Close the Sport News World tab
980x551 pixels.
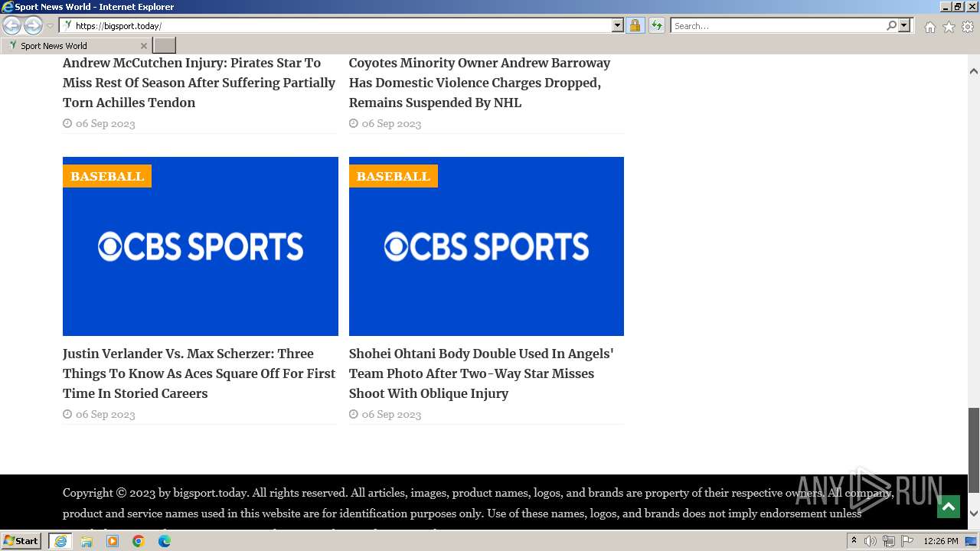pyautogui.click(x=143, y=46)
